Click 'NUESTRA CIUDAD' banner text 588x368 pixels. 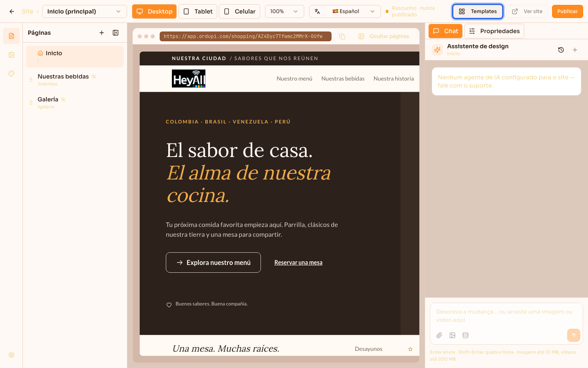199,58
